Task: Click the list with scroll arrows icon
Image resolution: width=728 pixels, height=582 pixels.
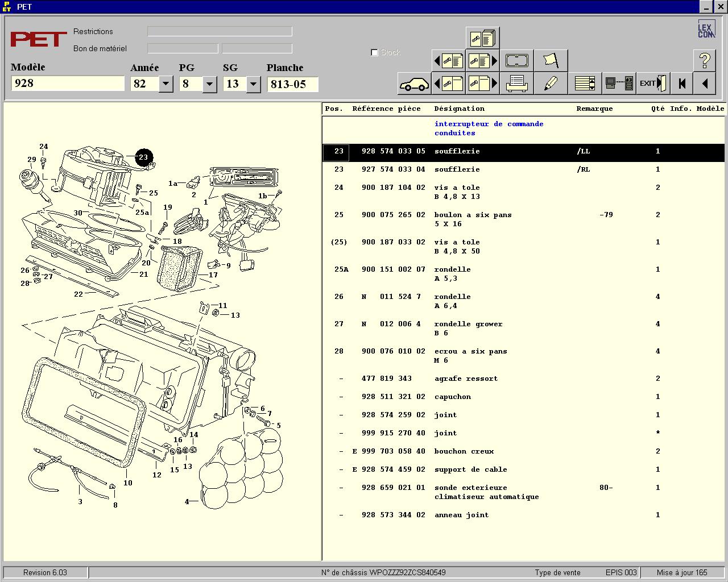Action: [x=585, y=84]
